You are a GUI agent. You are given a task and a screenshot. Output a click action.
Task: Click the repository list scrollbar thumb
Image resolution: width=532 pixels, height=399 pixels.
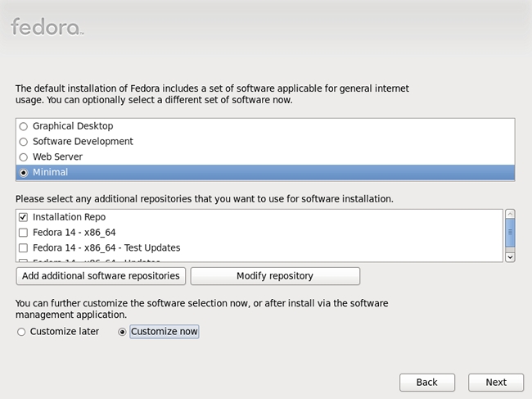pyautogui.click(x=510, y=233)
